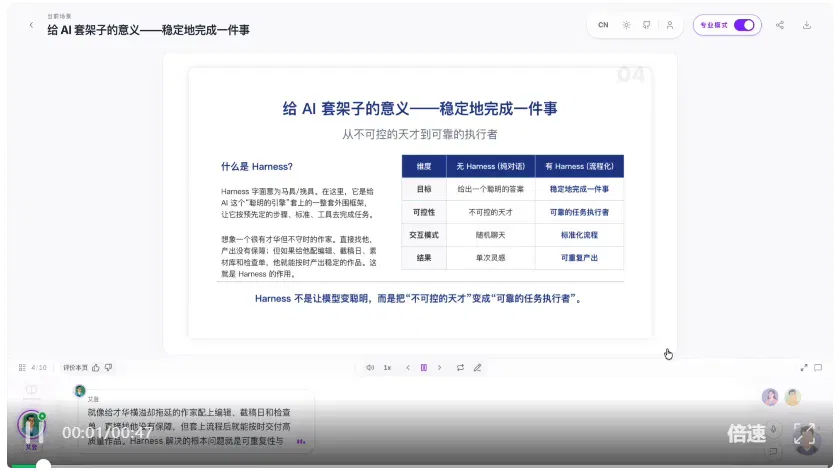Viewport: 835px width, 471px height.
Task: Open the comment panel icon near fullscreen
Action: click(x=818, y=368)
